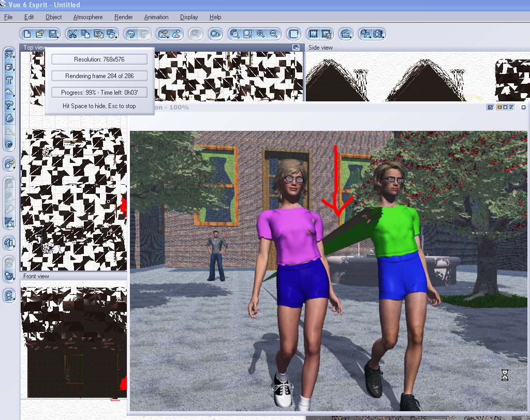The height and width of the screenshot is (420, 530).
Task: Select the Terrain mountain tool
Action: (x=9, y=93)
